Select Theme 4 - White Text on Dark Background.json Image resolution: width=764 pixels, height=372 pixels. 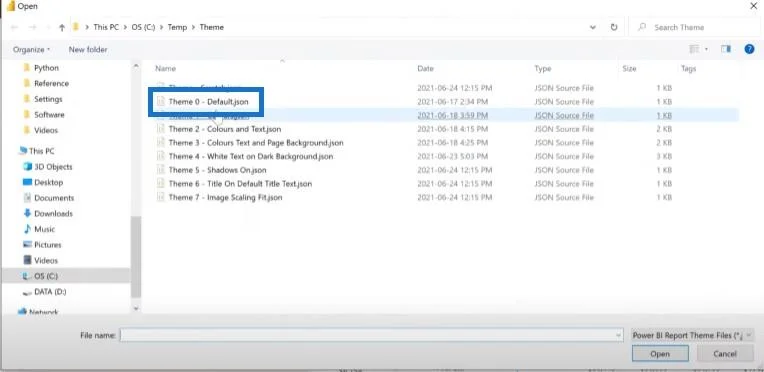click(251, 157)
